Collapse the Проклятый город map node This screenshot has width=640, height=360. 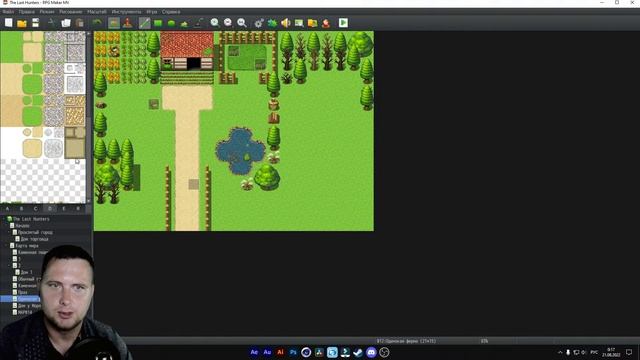pos(10,232)
